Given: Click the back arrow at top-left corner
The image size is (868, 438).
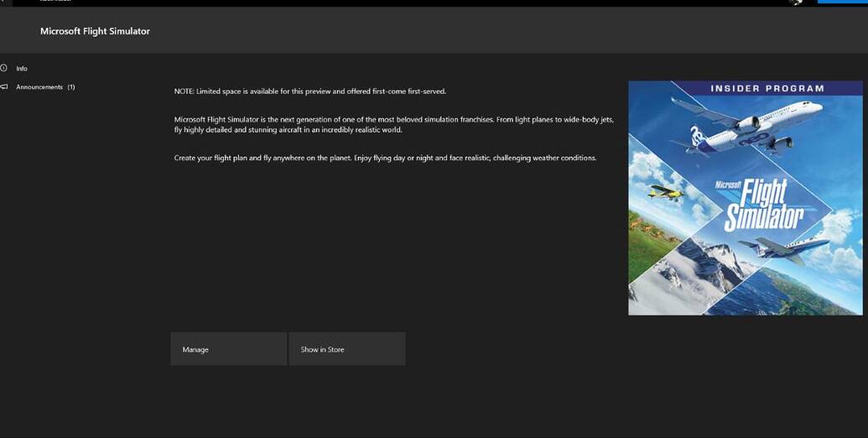Looking at the screenshot, I should coord(3,2).
